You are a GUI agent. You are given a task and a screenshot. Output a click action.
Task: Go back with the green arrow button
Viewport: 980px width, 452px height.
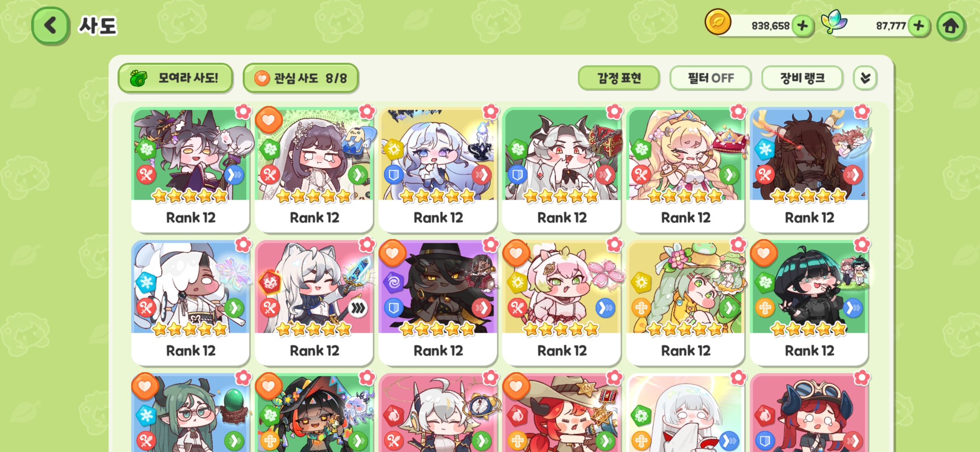pos(50,26)
